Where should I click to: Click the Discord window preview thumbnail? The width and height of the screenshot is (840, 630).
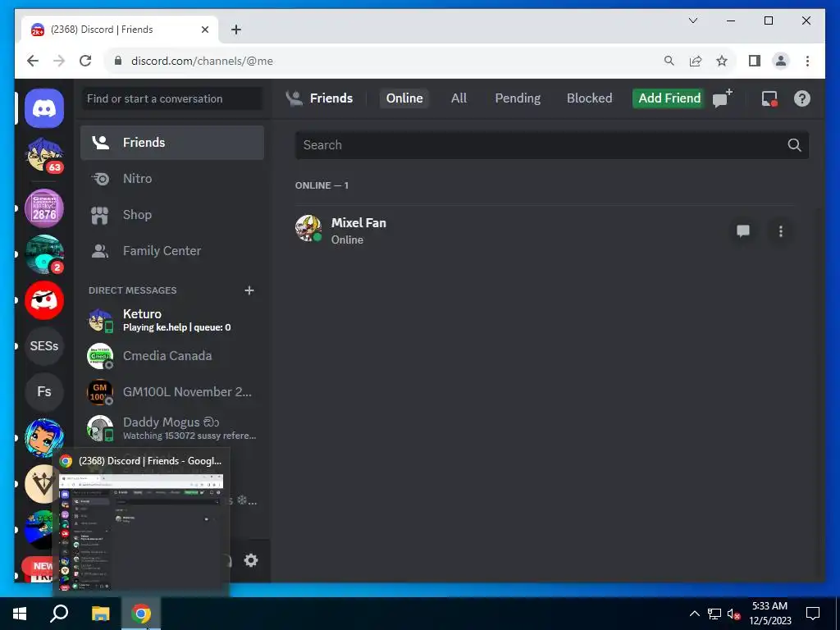[x=141, y=532]
